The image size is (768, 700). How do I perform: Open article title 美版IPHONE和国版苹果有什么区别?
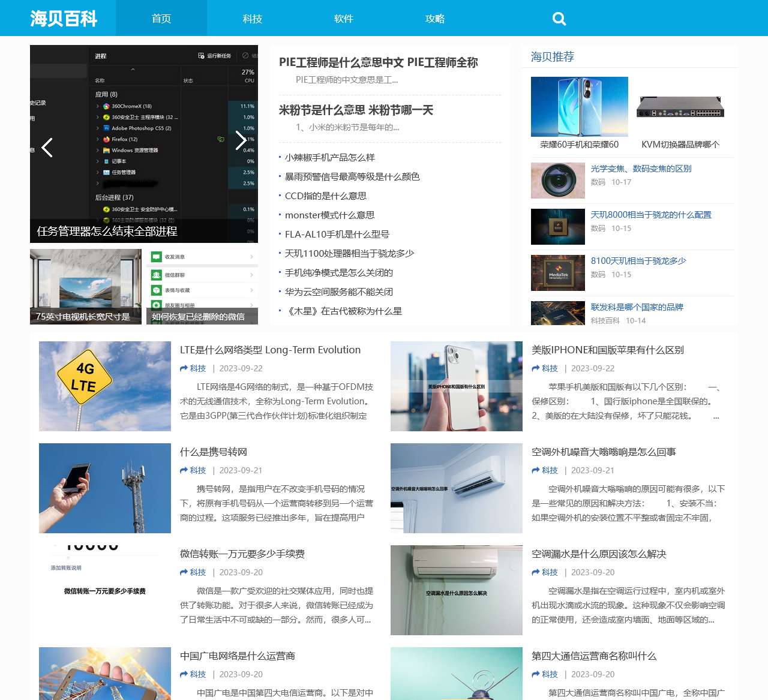pyautogui.click(x=608, y=350)
